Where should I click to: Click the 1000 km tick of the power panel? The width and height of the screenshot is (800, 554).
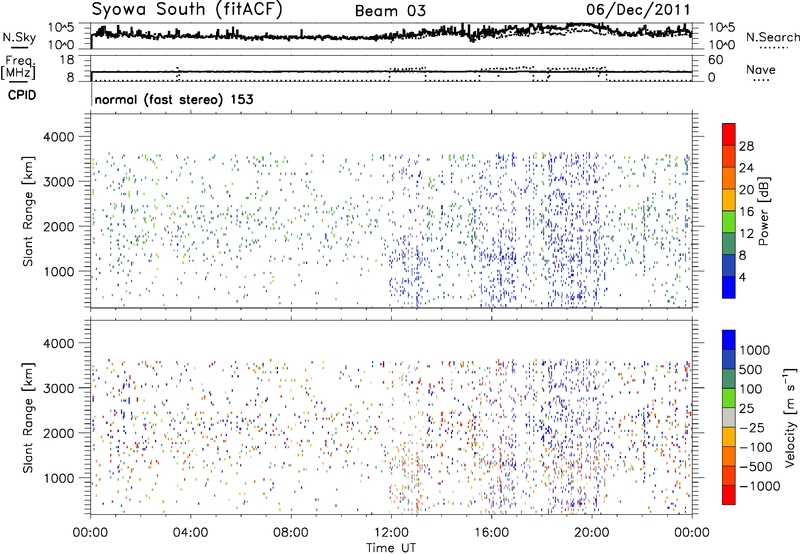(58, 271)
